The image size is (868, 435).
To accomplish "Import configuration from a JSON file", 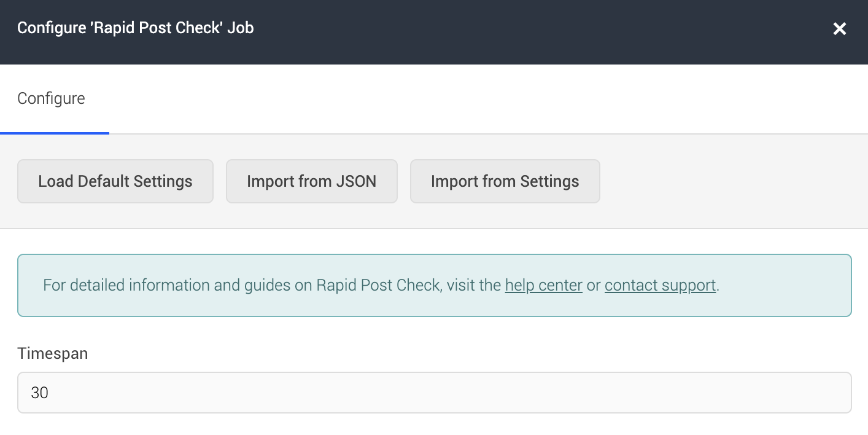I will 311,181.
